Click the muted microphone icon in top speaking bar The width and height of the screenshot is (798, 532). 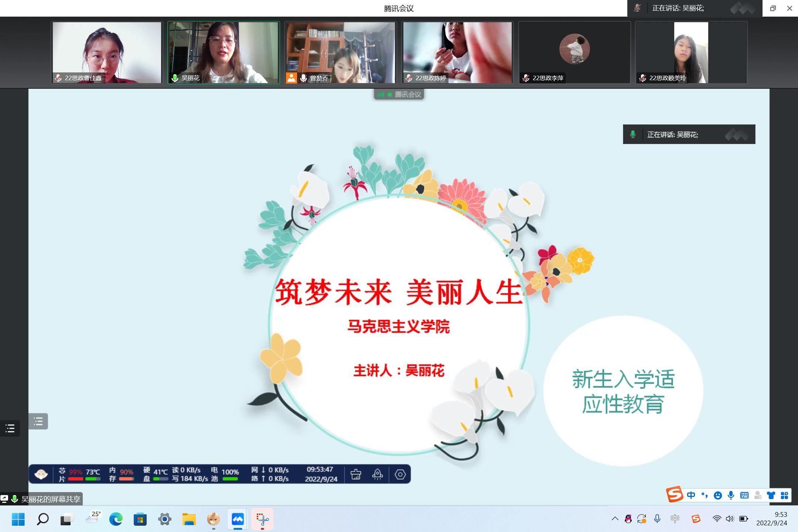click(x=637, y=8)
